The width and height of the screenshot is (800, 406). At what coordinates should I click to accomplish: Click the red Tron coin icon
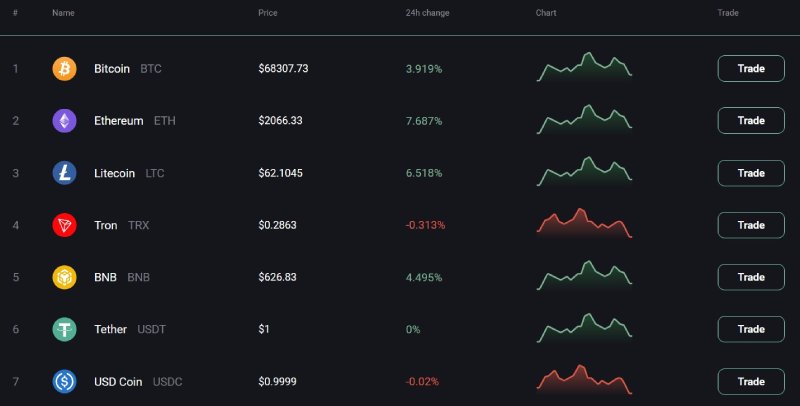[64, 225]
